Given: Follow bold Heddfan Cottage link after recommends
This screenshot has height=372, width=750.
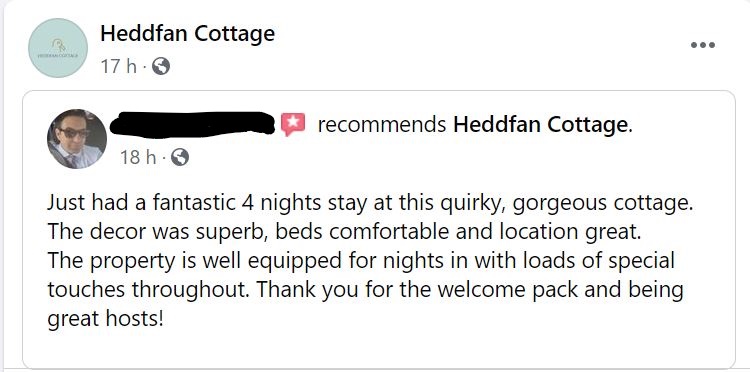Looking at the screenshot, I should click(x=540, y=125).
